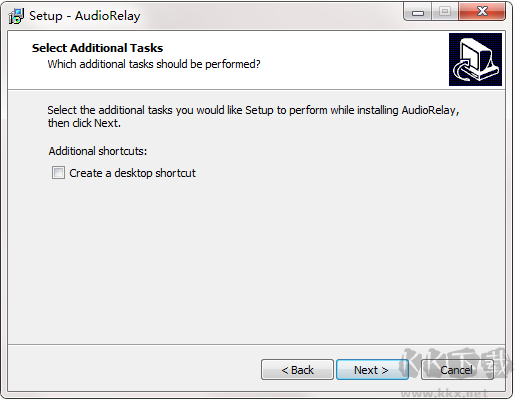The width and height of the screenshot is (515, 400).
Task: Close the Setup window with the red X
Action: pyautogui.click(x=482, y=12)
